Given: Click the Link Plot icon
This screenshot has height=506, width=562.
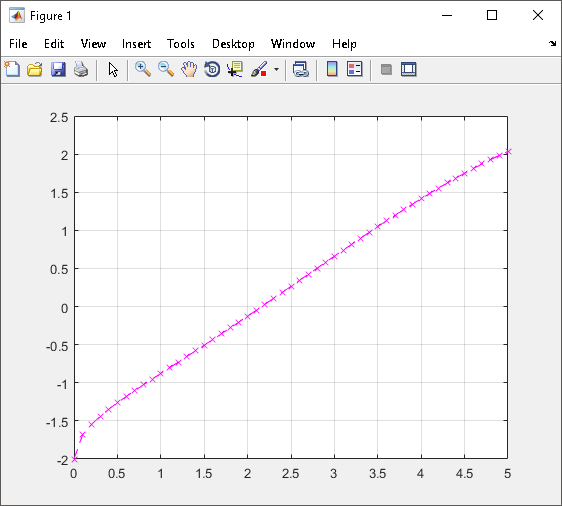Looking at the screenshot, I should (x=301, y=69).
